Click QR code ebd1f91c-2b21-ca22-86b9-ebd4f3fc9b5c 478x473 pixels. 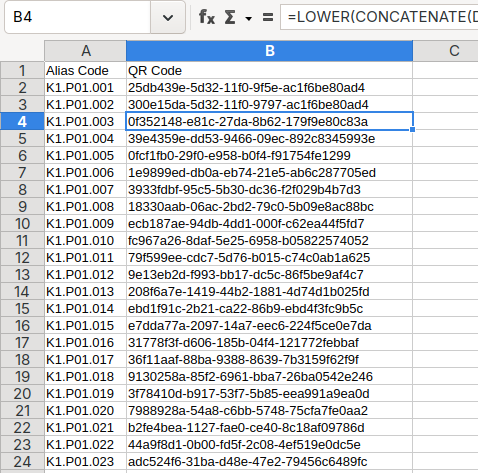(x=270, y=309)
